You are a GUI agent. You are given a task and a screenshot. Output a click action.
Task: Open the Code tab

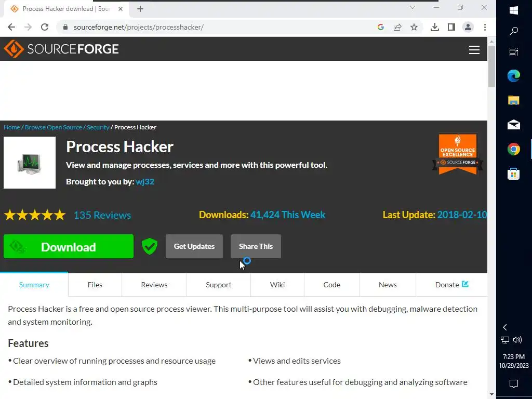(x=332, y=285)
